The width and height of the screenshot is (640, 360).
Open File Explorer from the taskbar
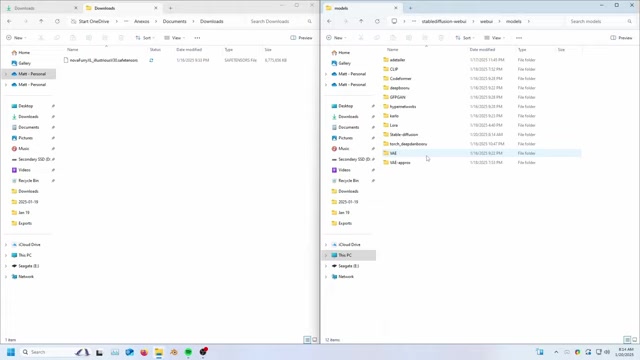click(x=159, y=352)
